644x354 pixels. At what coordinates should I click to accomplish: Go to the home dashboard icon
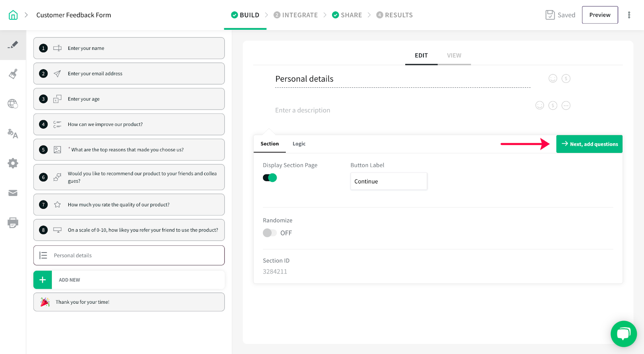13,15
